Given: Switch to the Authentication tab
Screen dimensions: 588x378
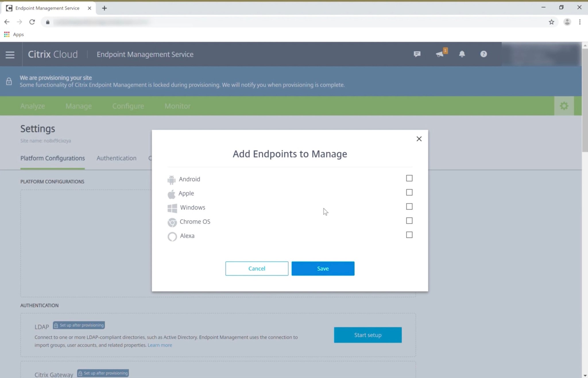Looking at the screenshot, I should click(x=116, y=158).
